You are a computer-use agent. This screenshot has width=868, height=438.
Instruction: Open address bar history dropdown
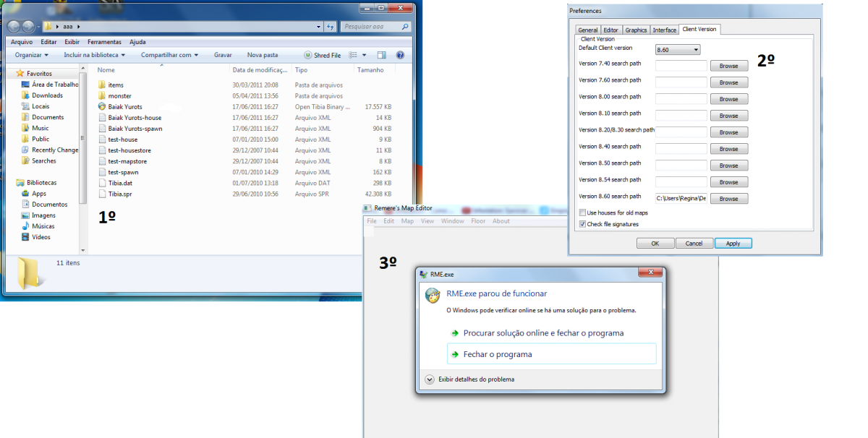(x=320, y=27)
